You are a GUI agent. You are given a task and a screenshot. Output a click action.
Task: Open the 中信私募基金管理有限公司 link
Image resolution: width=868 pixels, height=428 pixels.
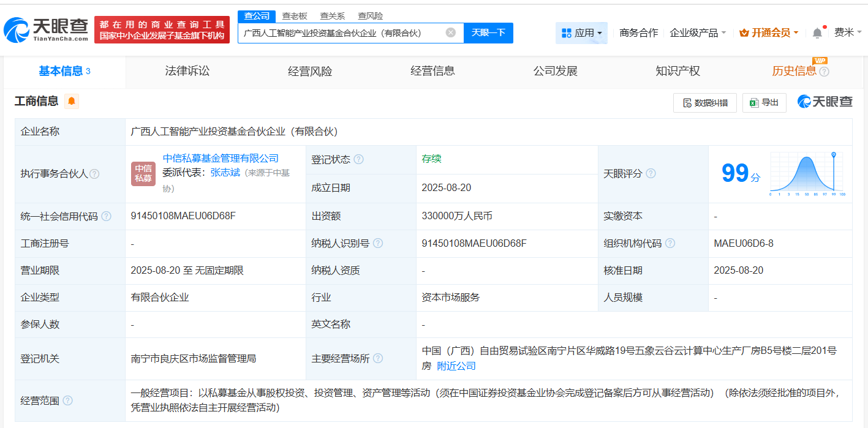tap(221, 159)
